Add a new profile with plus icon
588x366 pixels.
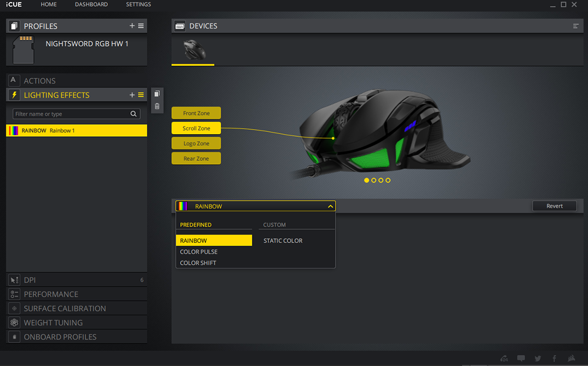(x=132, y=26)
